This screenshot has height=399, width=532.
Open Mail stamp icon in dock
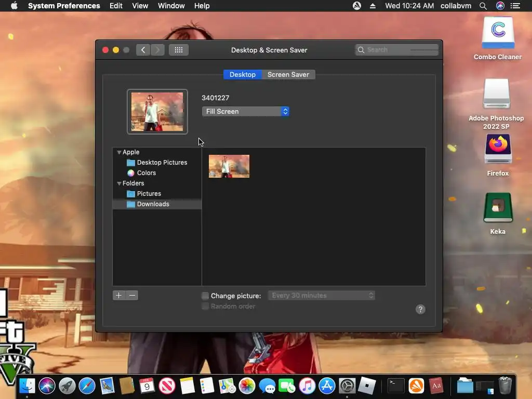107,386
